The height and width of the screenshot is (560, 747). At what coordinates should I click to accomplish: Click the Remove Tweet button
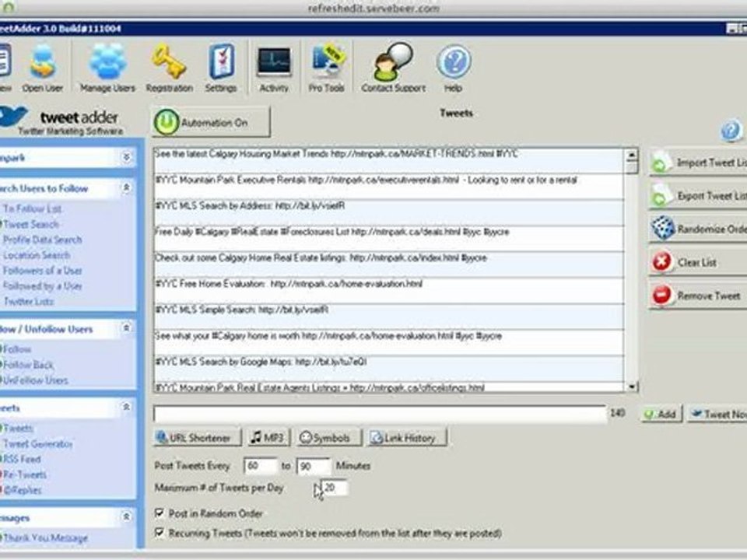pos(699,296)
